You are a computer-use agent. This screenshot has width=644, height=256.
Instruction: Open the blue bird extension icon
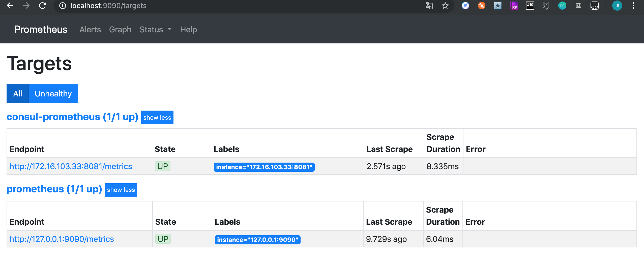pos(465,6)
